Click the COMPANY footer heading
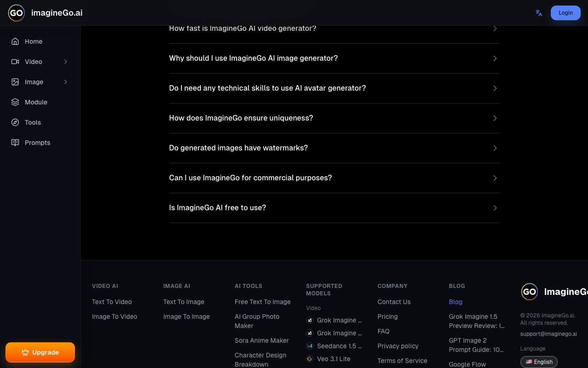Viewport: 588px width, 368px height. [393, 286]
